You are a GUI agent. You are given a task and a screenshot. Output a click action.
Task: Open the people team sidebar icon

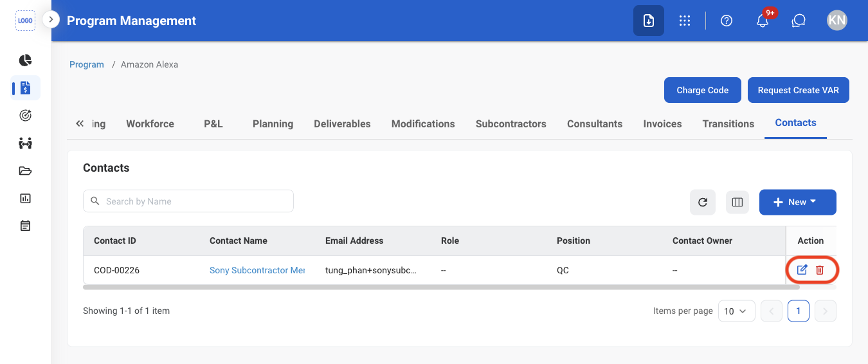click(x=25, y=143)
